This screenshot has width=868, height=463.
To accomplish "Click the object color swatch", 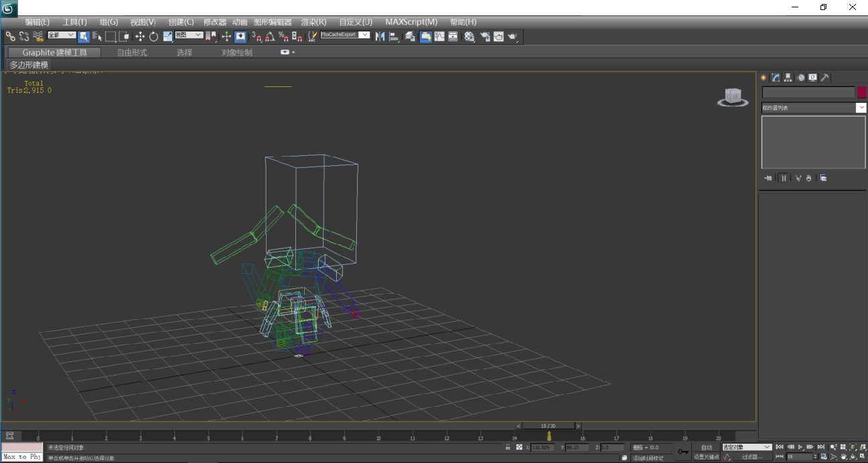I will tap(862, 92).
